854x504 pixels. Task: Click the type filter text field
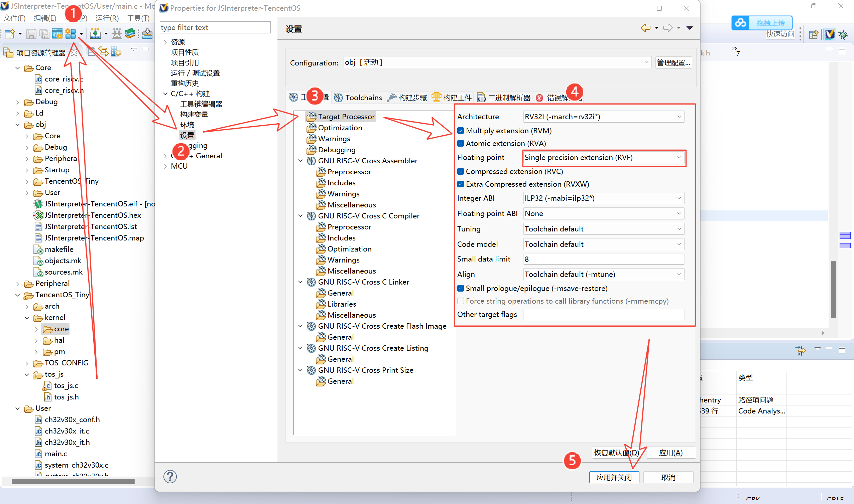click(x=215, y=28)
